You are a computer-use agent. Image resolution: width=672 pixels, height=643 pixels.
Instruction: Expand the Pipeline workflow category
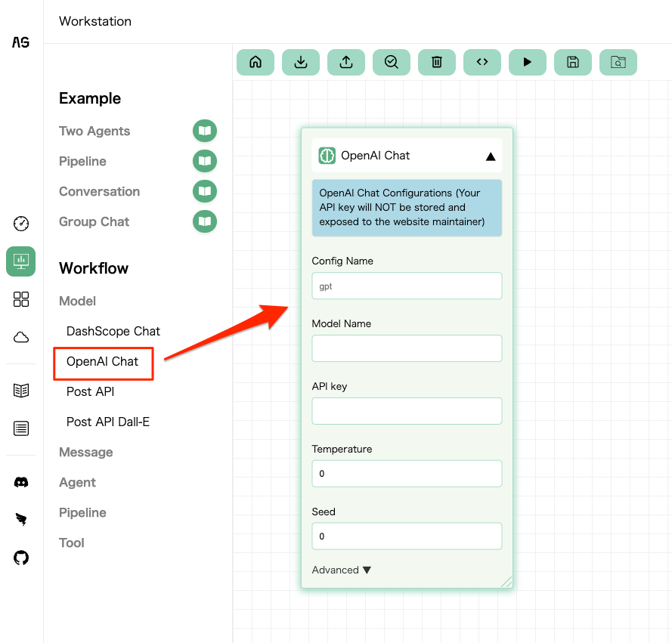point(82,512)
